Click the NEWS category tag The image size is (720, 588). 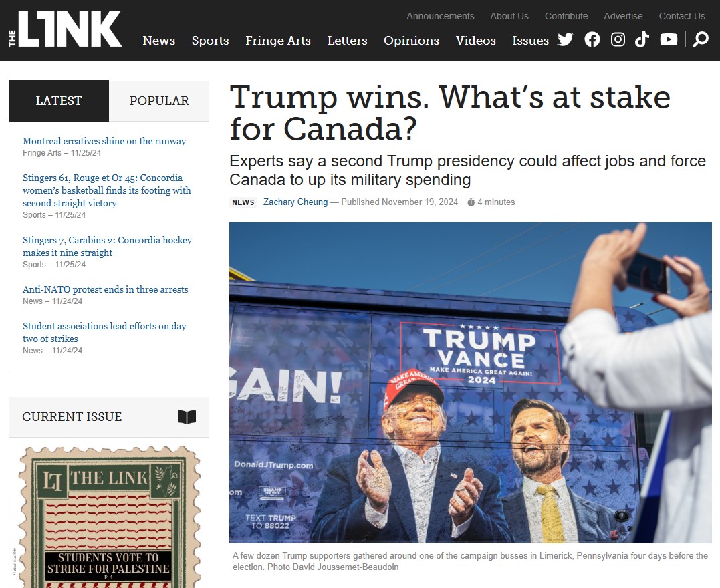(x=243, y=202)
